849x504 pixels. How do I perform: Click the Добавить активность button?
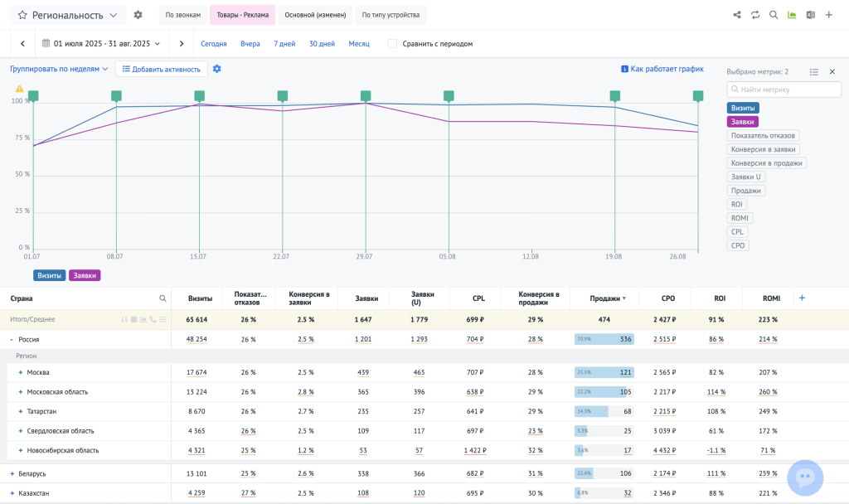coord(161,69)
